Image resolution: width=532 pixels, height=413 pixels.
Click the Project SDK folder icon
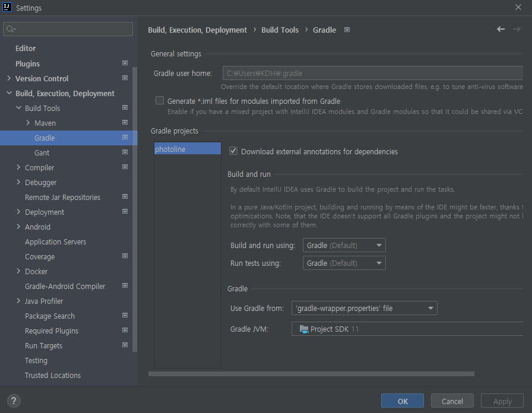tap(303, 329)
